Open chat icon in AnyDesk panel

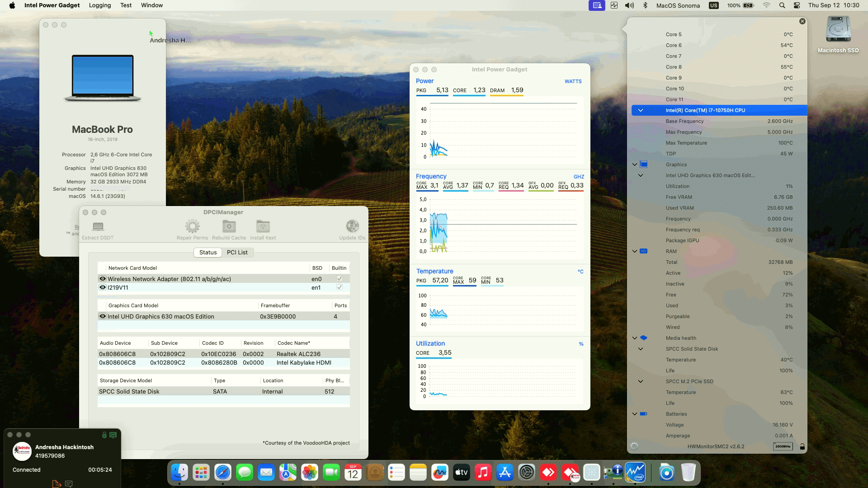[x=69, y=483]
